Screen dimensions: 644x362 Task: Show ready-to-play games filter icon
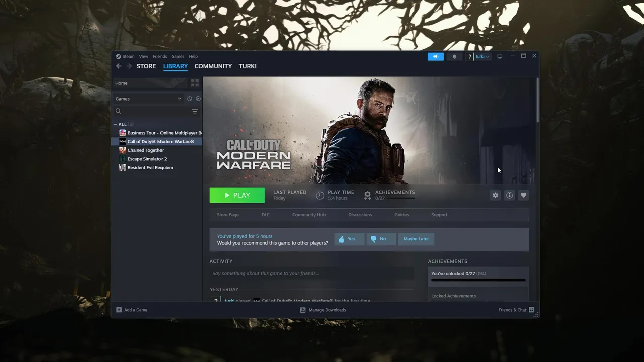tap(198, 99)
